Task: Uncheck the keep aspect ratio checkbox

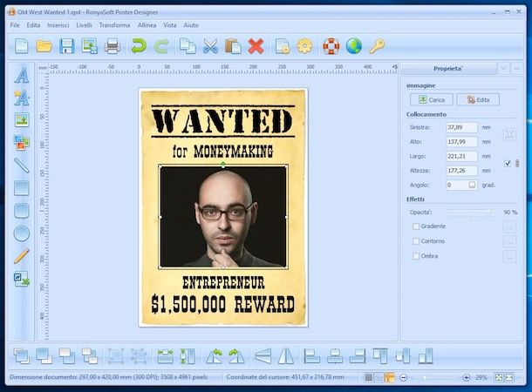Action: point(508,164)
